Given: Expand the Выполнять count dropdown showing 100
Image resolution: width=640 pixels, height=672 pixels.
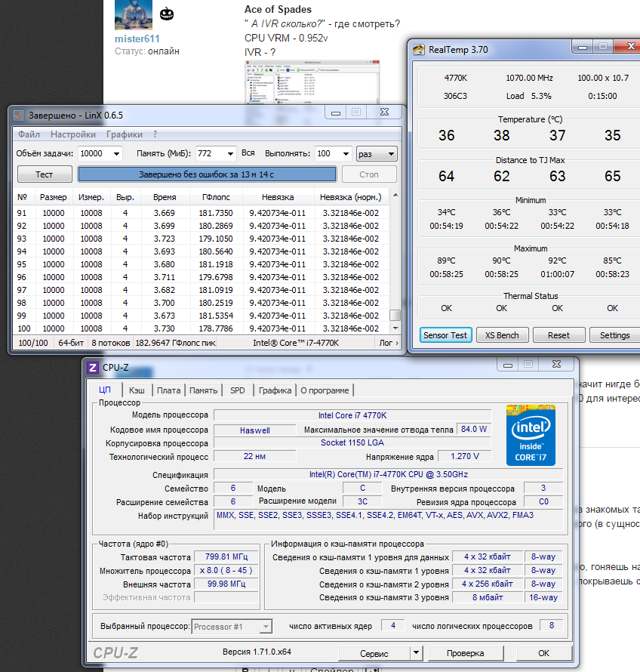Looking at the screenshot, I should 346,154.
